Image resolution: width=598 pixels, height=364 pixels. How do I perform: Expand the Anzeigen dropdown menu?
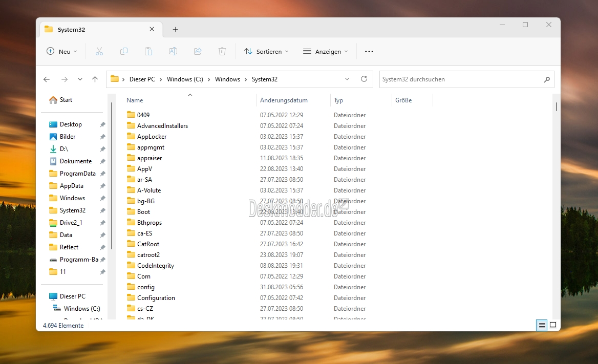[325, 52]
